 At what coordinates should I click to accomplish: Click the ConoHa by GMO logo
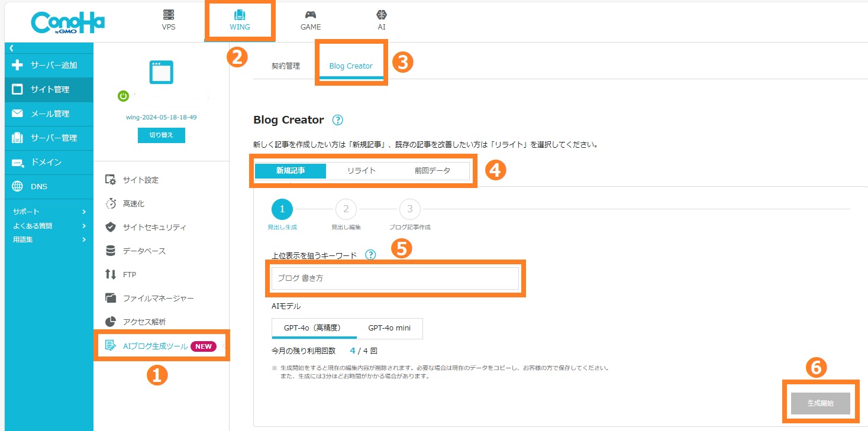[x=67, y=22]
